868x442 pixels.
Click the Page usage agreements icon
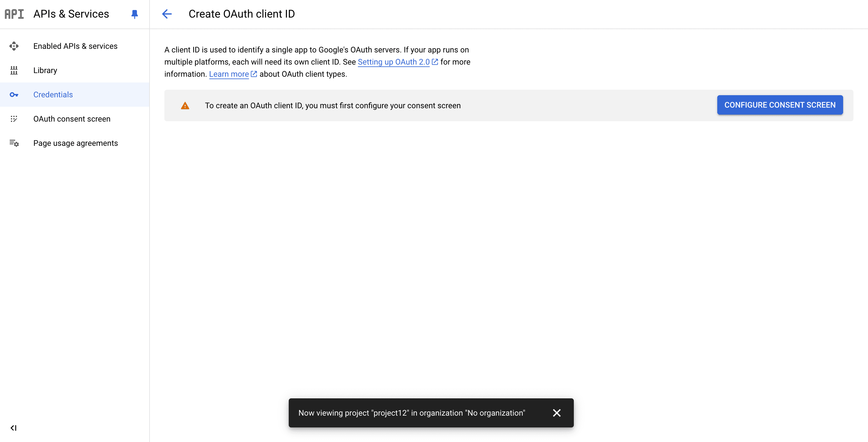[14, 143]
